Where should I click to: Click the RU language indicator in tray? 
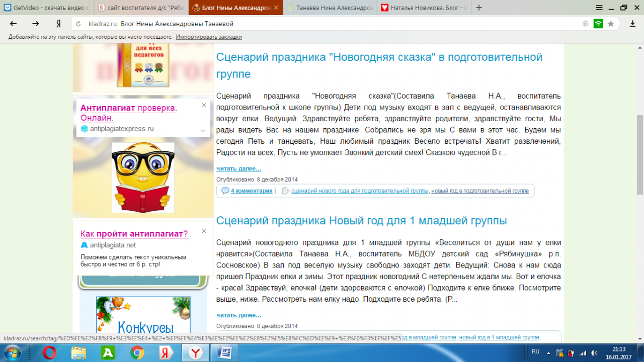coord(536,352)
